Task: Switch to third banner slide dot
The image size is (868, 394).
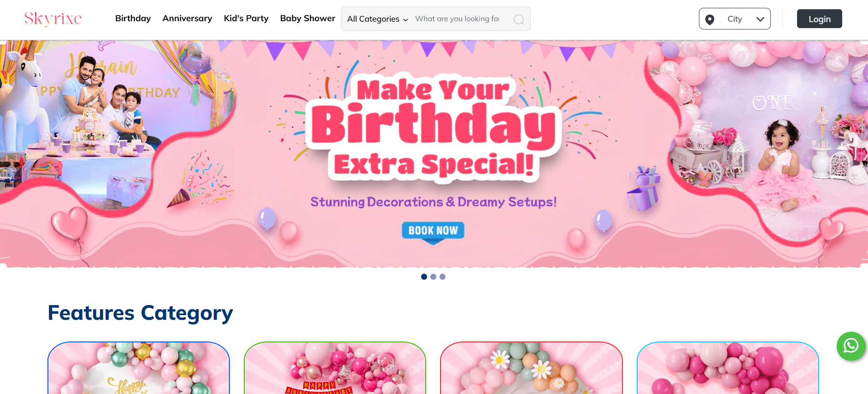Action: pos(442,276)
